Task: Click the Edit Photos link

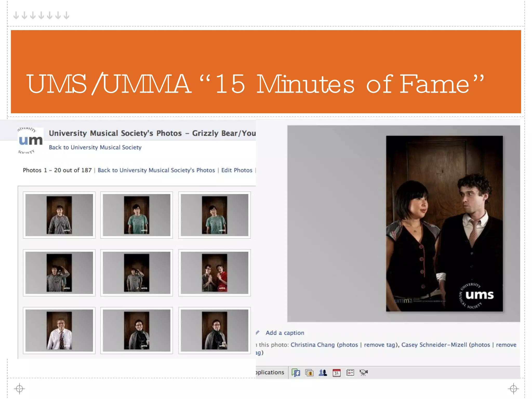Action: (x=237, y=170)
